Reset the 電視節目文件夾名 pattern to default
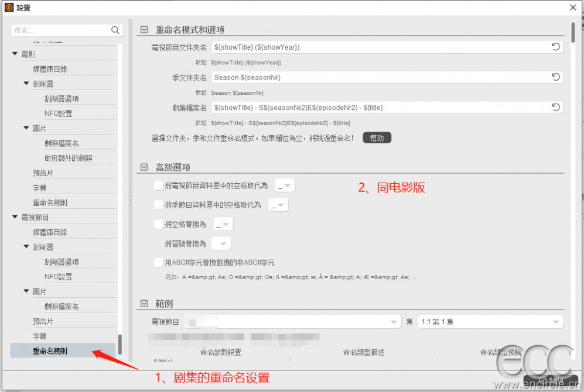This screenshot has width=584, height=392. 555,47
